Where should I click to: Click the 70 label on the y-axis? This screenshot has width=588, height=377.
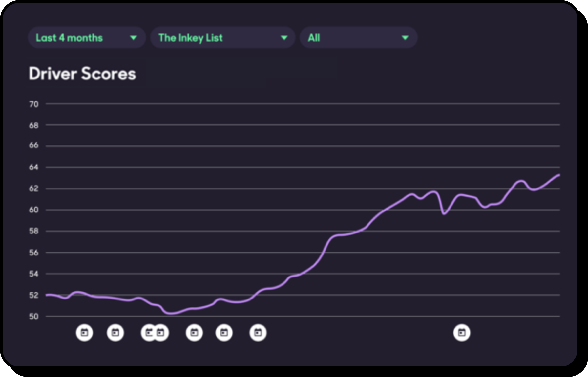click(x=34, y=104)
